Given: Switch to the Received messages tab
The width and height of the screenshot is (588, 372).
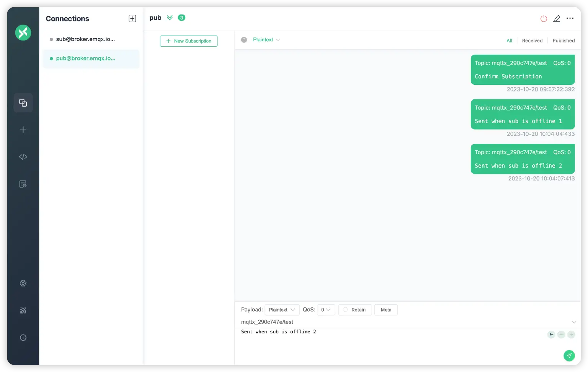Looking at the screenshot, I should click(532, 41).
